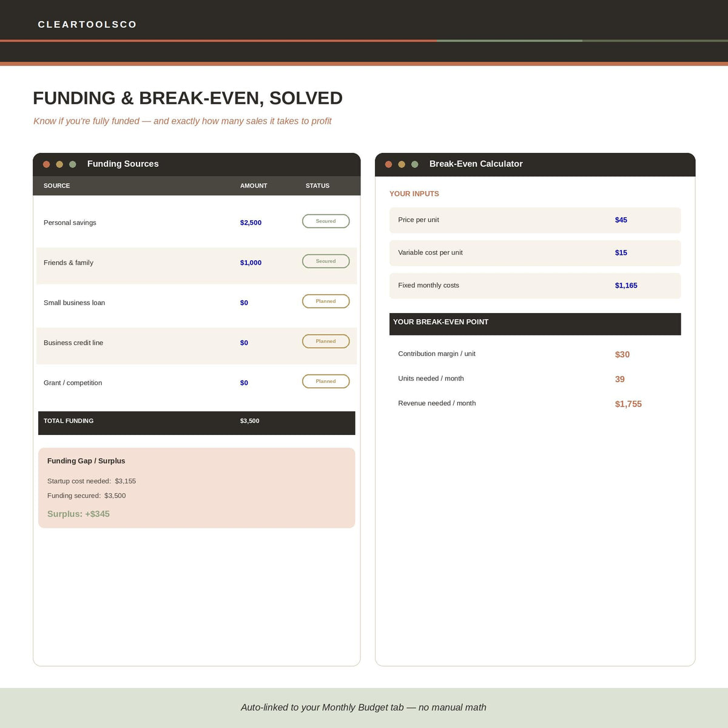Viewport: 728px width, 728px height.
Task: Click the italic subtitle about fully funded
Action: pos(183,121)
